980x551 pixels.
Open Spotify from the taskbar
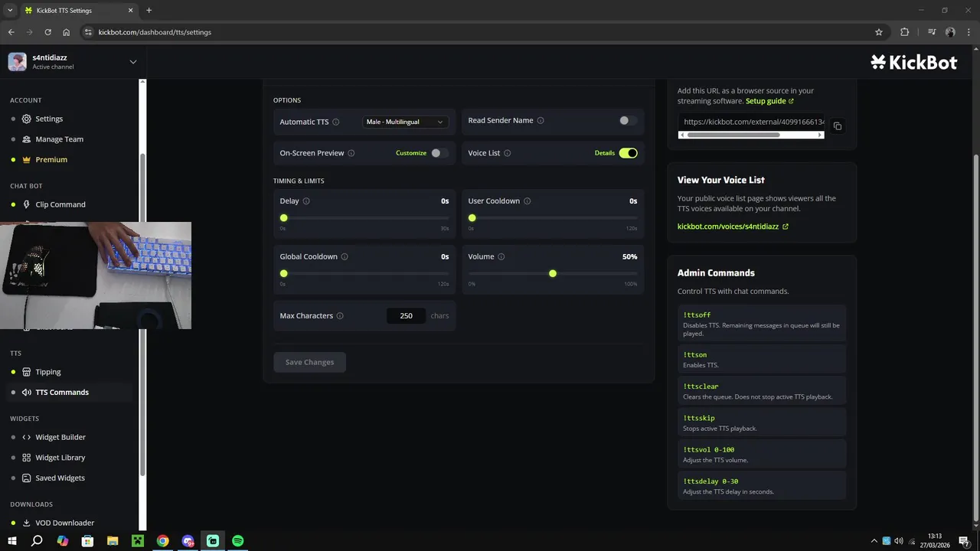pos(238,540)
